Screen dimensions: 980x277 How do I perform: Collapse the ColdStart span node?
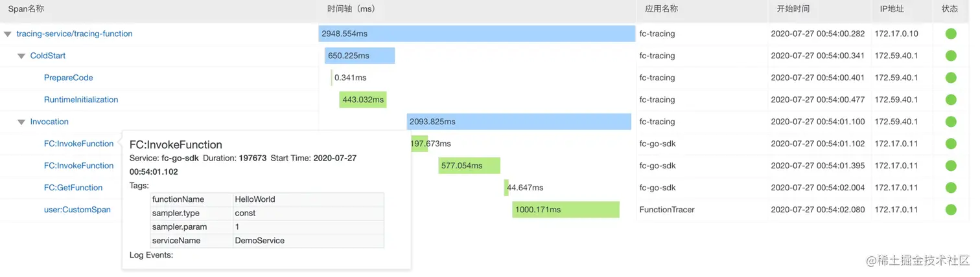(21, 56)
